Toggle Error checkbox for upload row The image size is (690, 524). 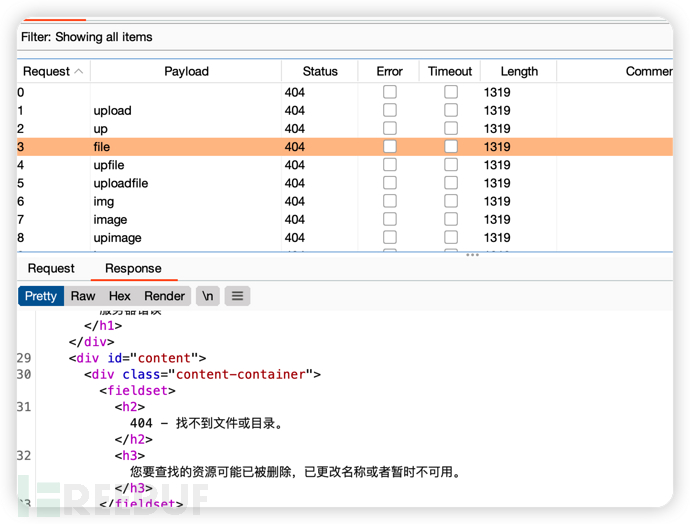click(x=389, y=110)
